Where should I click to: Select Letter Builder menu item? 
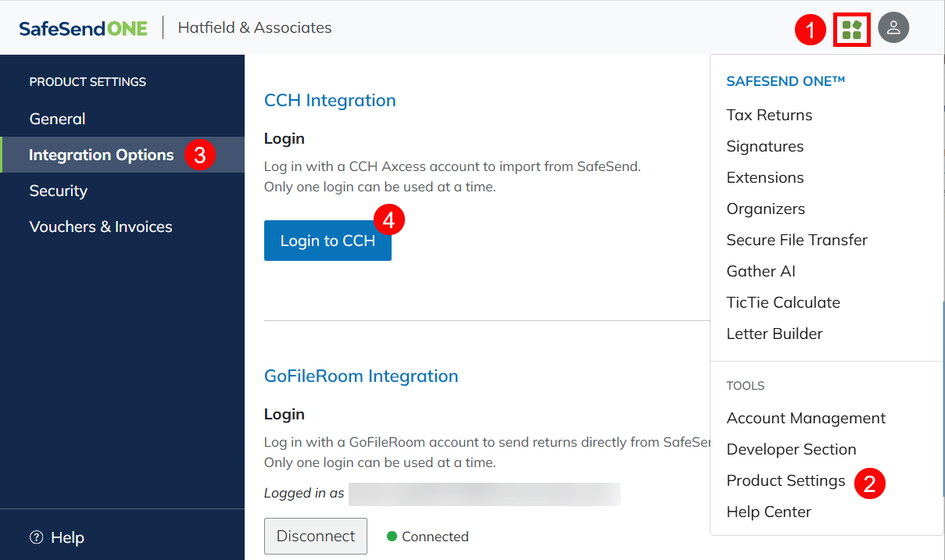(774, 334)
